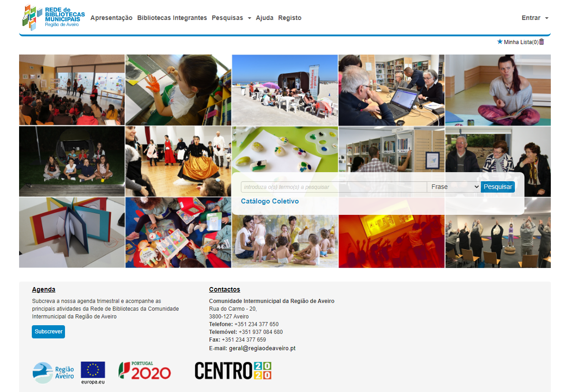Open the Frase search type combo box
This screenshot has height=392, width=564.
click(453, 187)
